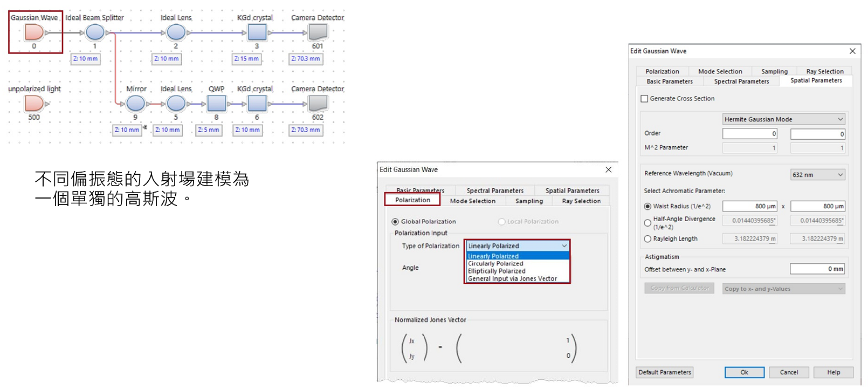Select the unpolarized light source node
The image size is (868, 389).
pyautogui.click(x=34, y=103)
